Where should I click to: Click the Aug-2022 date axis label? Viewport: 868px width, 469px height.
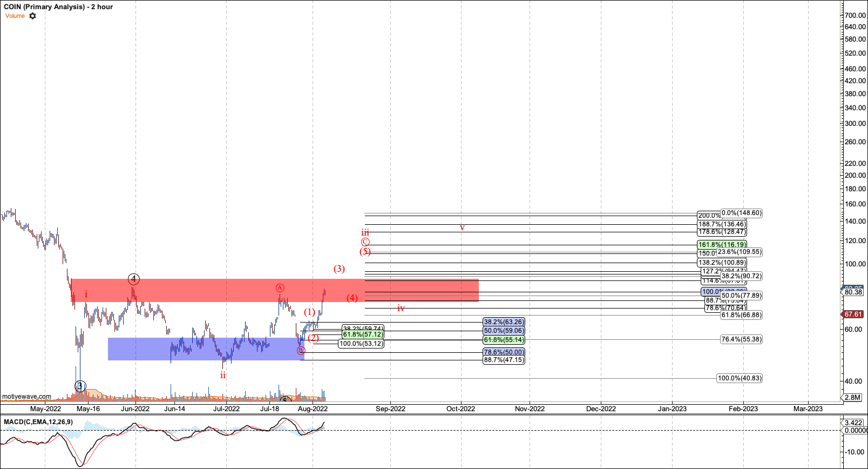tap(313, 408)
